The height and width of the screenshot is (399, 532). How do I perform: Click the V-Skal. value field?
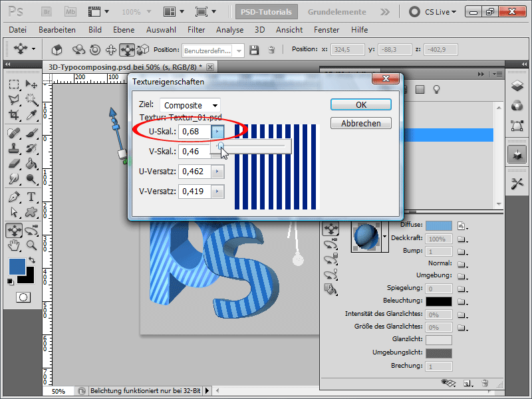point(195,152)
